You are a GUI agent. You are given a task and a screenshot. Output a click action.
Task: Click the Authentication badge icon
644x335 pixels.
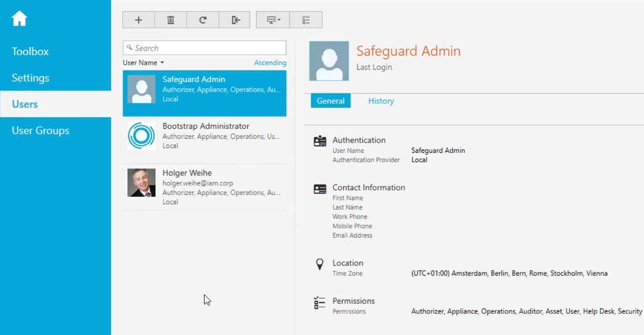click(x=320, y=141)
